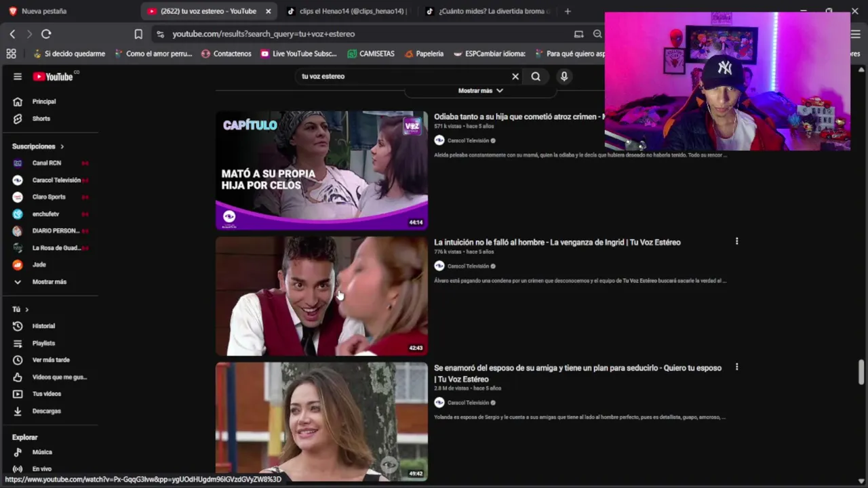
Task: Open the zoom magnifier icon in address bar
Action: pos(597,34)
